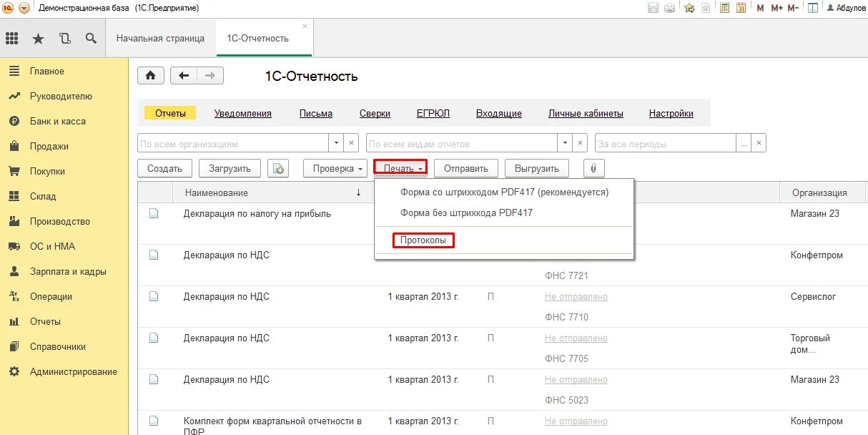Switch to ЕГРЮЛ sub-tab
The image size is (868, 435).
click(x=433, y=114)
